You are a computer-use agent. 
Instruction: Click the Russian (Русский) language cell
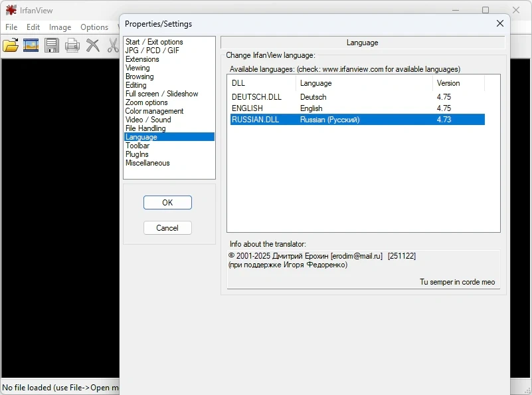pos(330,120)
